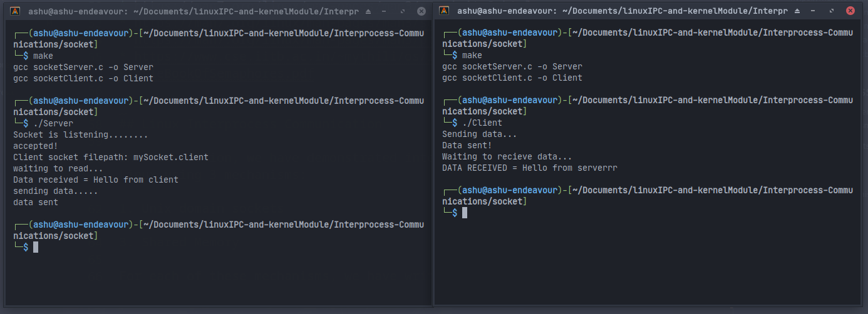868x314 pixels.
Task: Maximize the right terminal window
Action: pyautogui.click(x=832, y=11)
